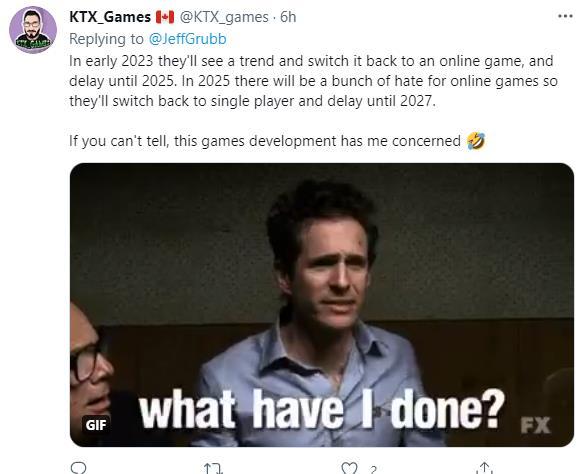The width and height of the screenshot is (586, 474).
Task: Click the GIF badge on the media
Action: (x=96, y=425)
